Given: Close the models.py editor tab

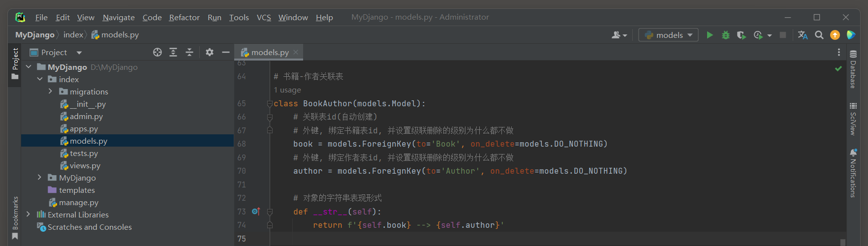Looking at the screenshot, I should [x=296, y=52].
